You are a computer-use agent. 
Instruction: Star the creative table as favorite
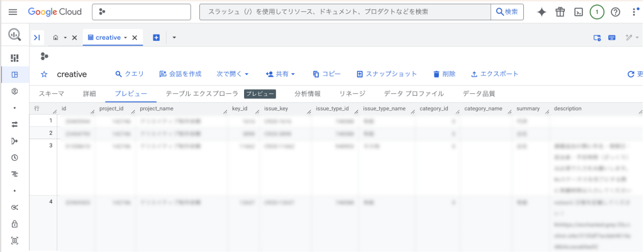pyautogui.click(x=44, y=74)
